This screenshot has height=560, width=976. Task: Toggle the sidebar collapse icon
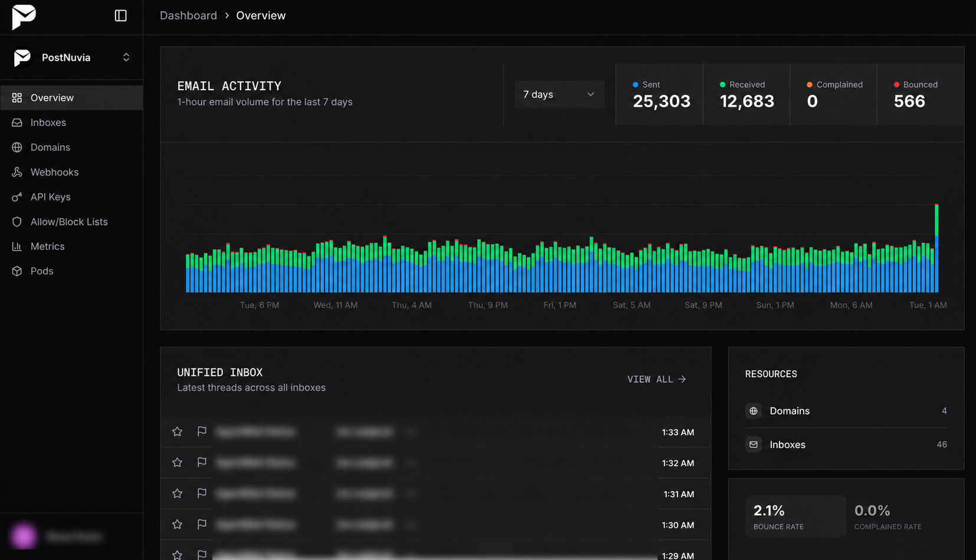120,15
